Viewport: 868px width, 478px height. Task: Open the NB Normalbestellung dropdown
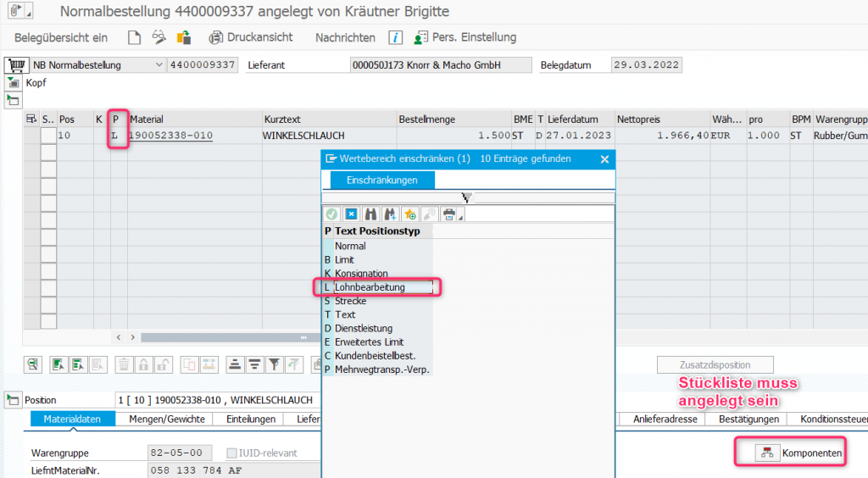click(159, 65)
